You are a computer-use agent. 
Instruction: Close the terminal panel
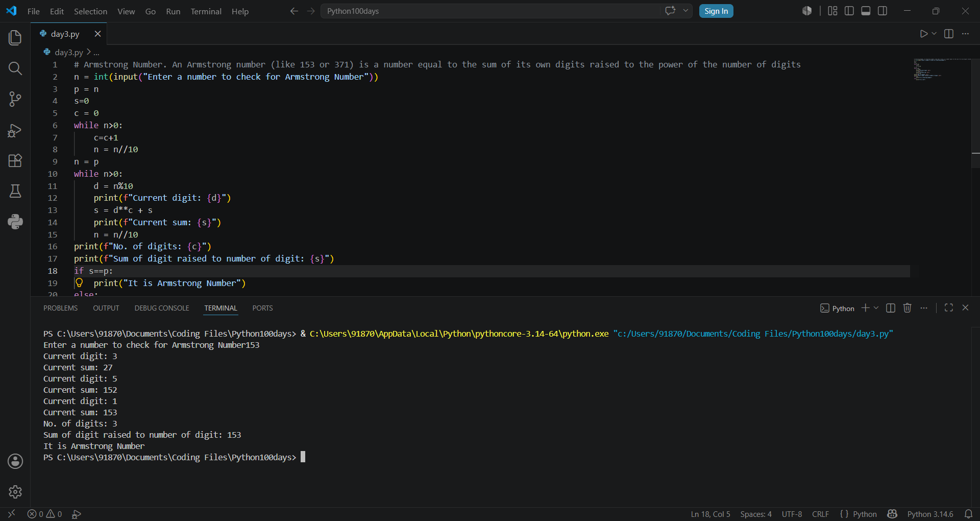[x=965, y=308]
